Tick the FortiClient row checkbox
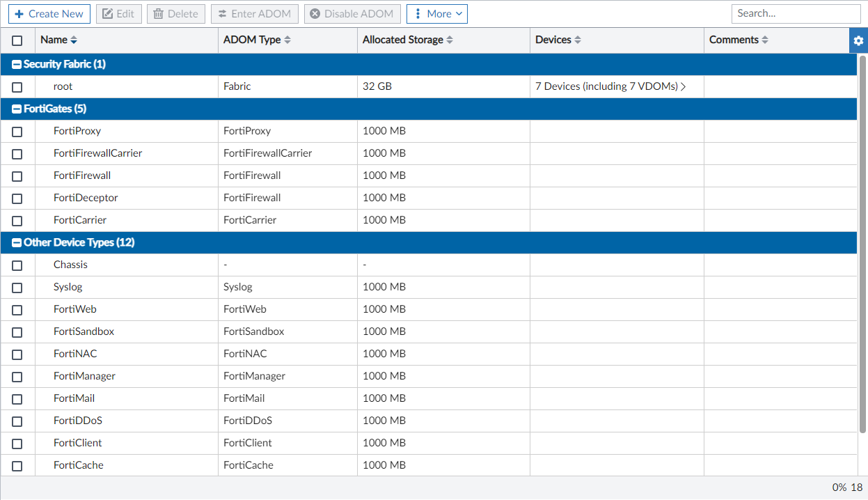 pyautogui.click(x=17, y=444)
